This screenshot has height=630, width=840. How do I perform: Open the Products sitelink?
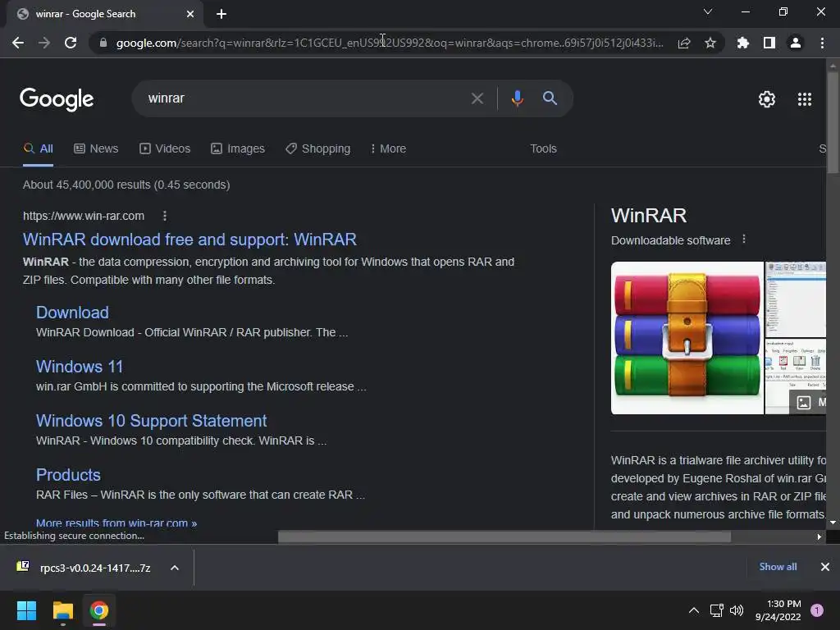click(68, 475)
